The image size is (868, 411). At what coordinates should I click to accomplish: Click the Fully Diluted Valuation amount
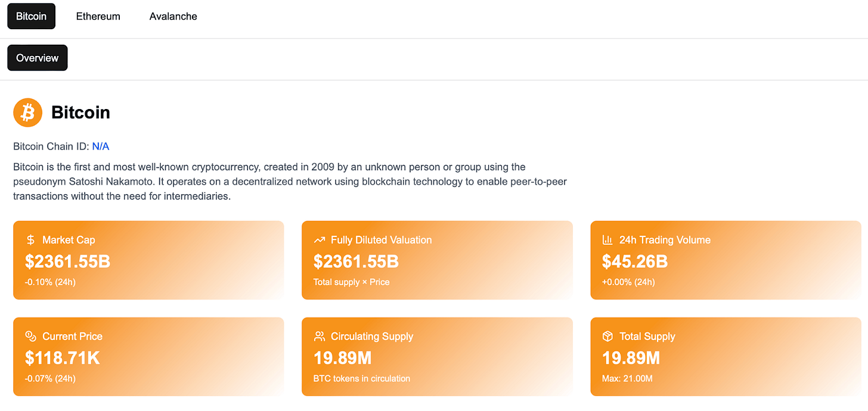[356, 261]
